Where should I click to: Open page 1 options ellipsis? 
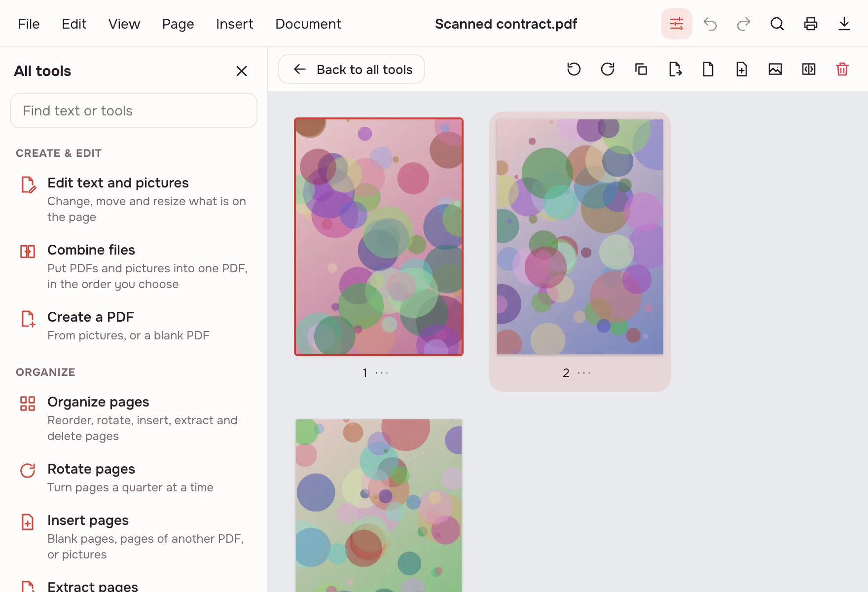tap(382, 373)
